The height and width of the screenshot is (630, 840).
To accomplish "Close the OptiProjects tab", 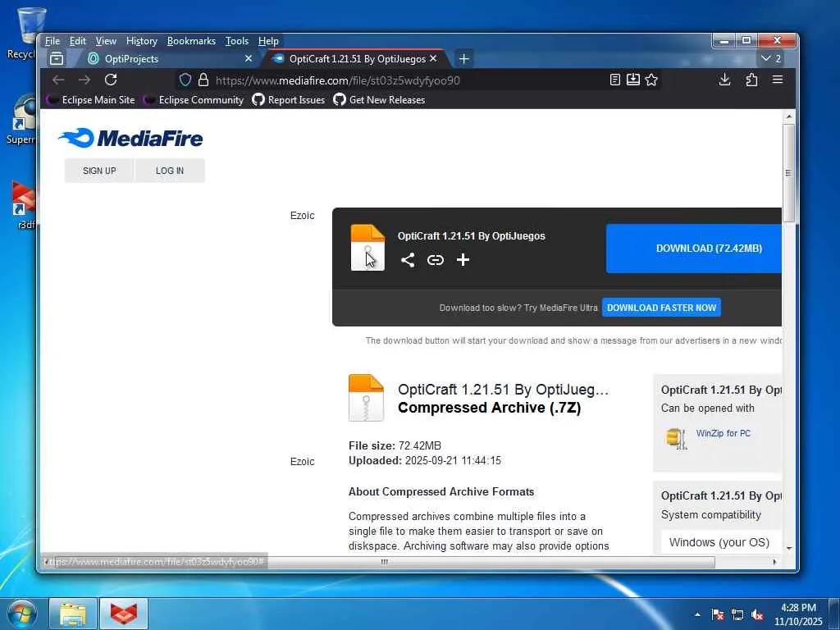I will pyautogui.click(x=248, y=58).
